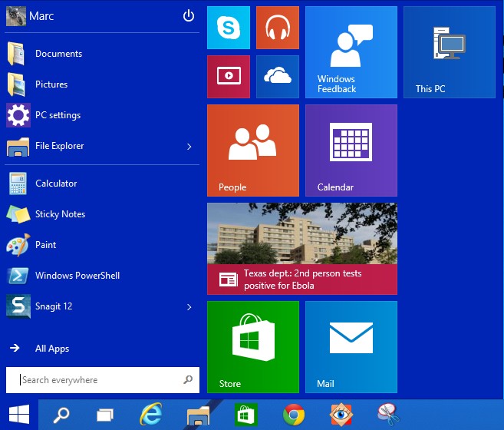The height and width of the screenshot is (430, 504).
Task: Open the Pictures folder
Action: [102, 84]
